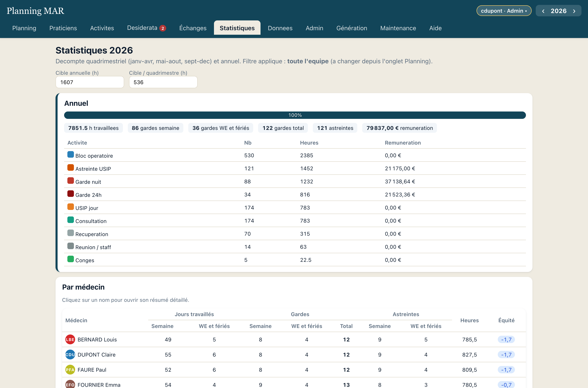Click the Planning MAR title
Viewport: 588px width, 388px height.
coord(35,11)
